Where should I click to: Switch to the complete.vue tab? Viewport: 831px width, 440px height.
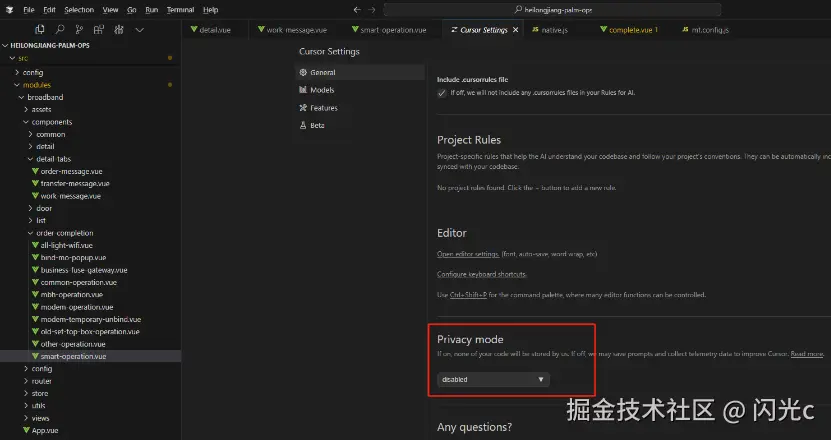[x=629, y=30]
